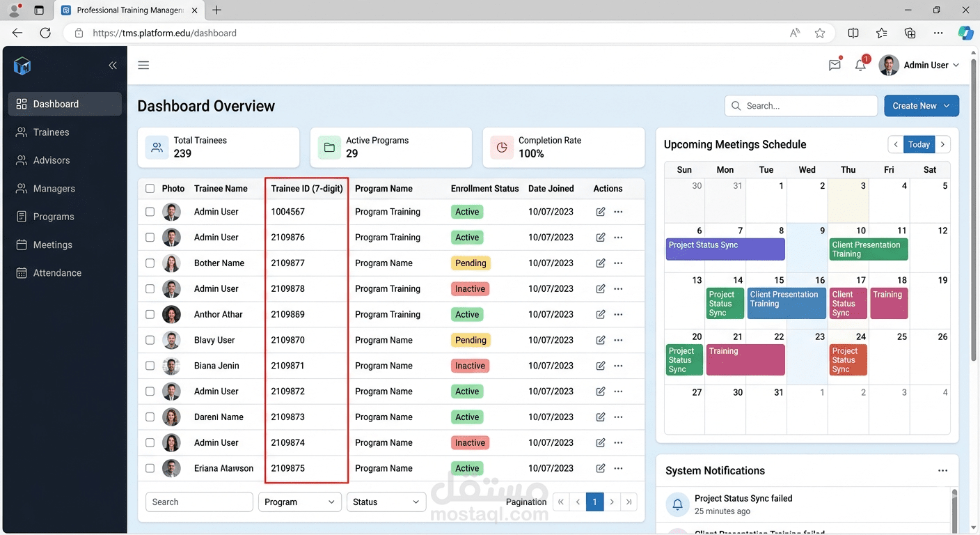Image resolution: width=980 pixels, height=535 pixels.
Task: Open the Meetings section
Action: 65,245
